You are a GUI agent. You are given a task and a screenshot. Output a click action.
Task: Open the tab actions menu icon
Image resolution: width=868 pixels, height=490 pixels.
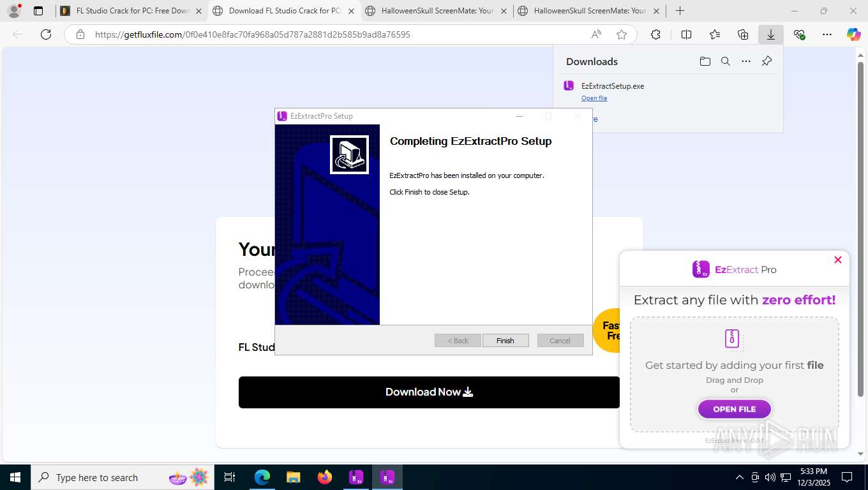(38, 11)
